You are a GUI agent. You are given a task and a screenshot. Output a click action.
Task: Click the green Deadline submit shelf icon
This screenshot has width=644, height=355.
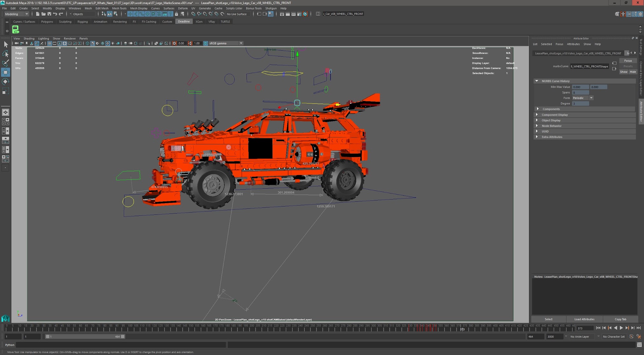tap(15, 30)
